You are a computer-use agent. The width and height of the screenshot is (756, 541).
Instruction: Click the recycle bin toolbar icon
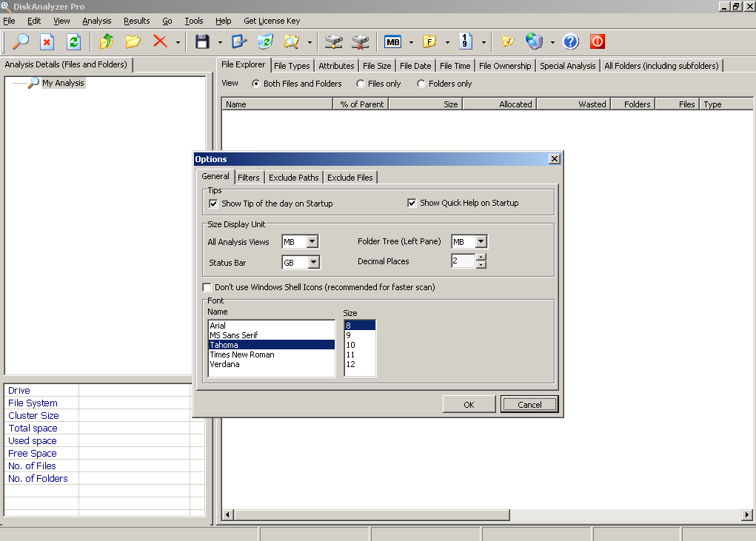point(264,42)
